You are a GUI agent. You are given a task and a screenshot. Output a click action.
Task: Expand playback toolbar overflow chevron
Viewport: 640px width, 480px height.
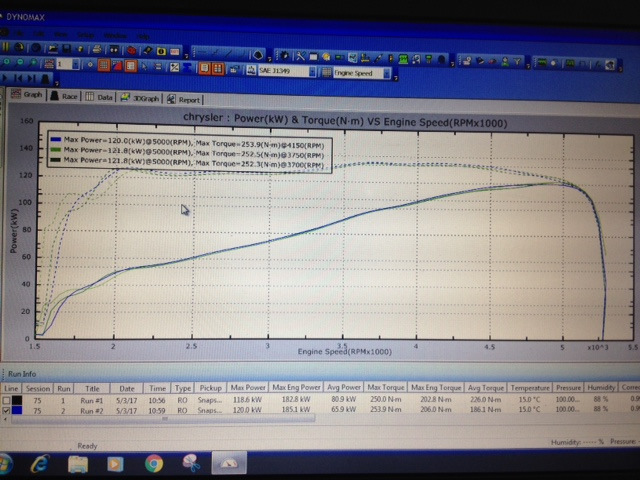57,83
